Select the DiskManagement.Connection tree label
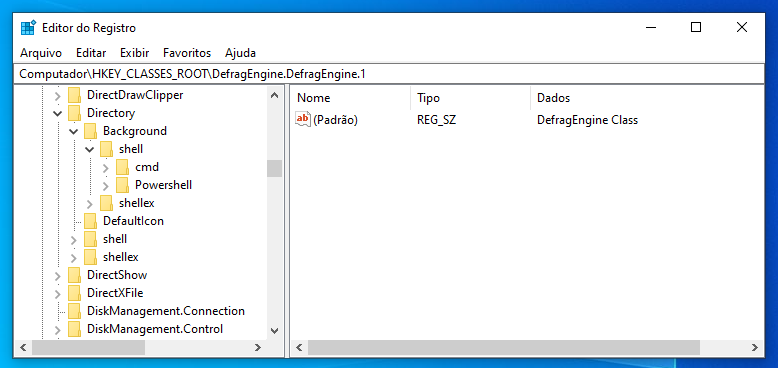The width and height of the screenshot is (778, 368). (166, 311)
